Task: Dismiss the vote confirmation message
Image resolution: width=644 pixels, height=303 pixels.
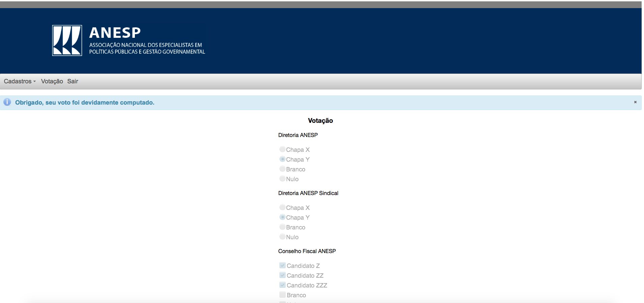Action: (x=635, y=102)
